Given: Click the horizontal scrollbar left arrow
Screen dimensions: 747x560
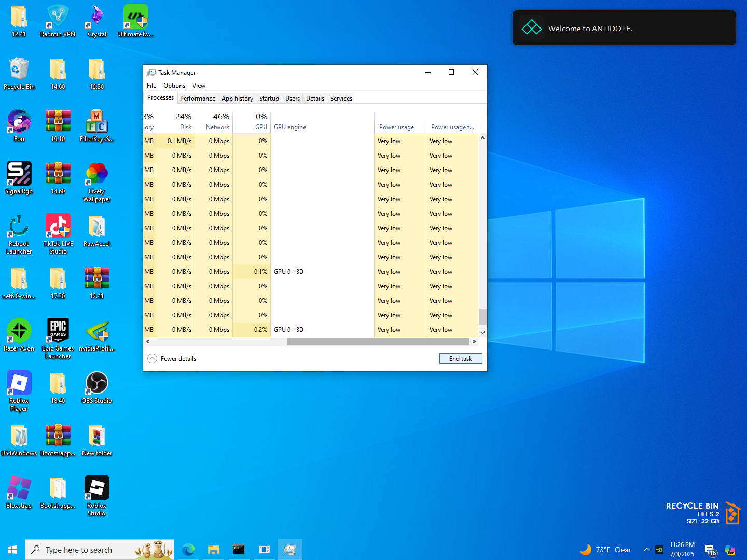Looking at the screenshot, I should (x=148, y=341).
